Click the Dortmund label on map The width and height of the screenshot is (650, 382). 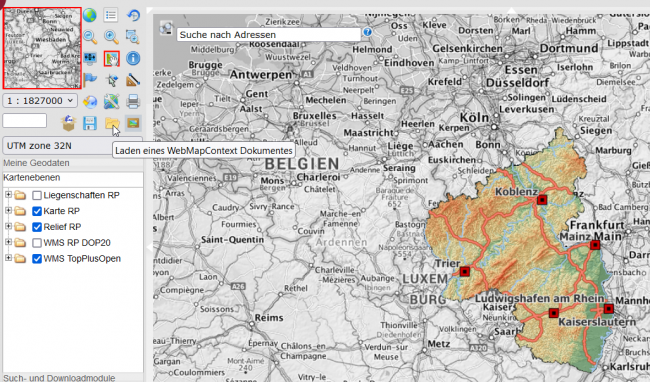(x=569, y=48)
